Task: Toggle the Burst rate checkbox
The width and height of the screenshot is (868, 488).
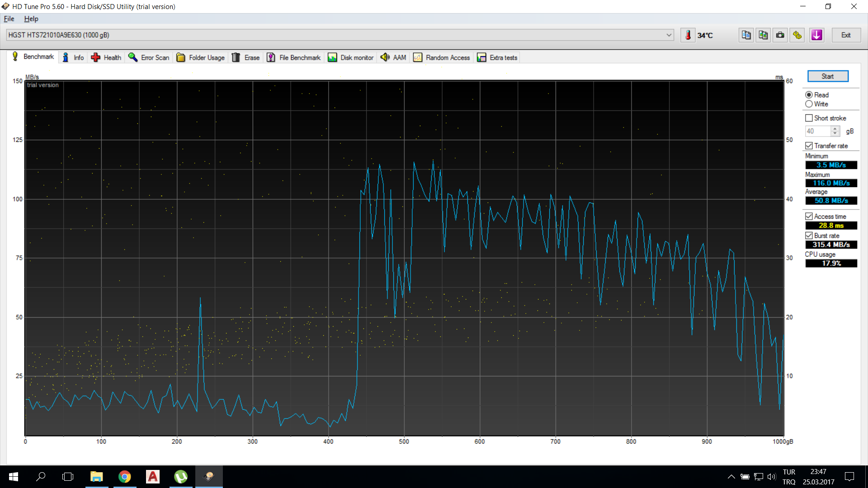Action: tap(809, 235)
